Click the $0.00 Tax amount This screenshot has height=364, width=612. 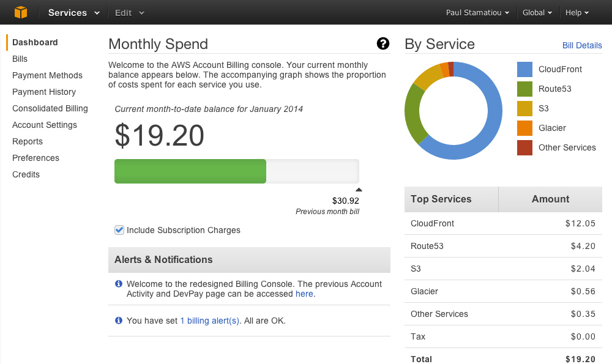583,336
